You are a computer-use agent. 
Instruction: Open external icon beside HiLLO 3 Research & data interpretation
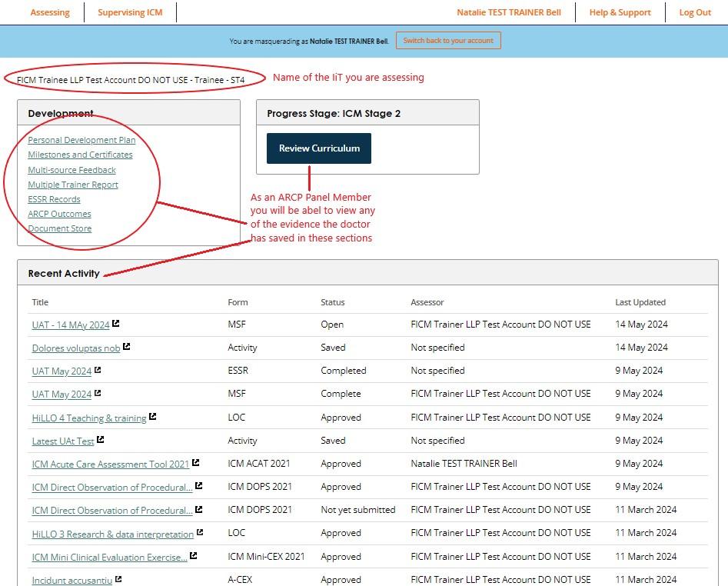pyautogui.click(x=200, y=532)
